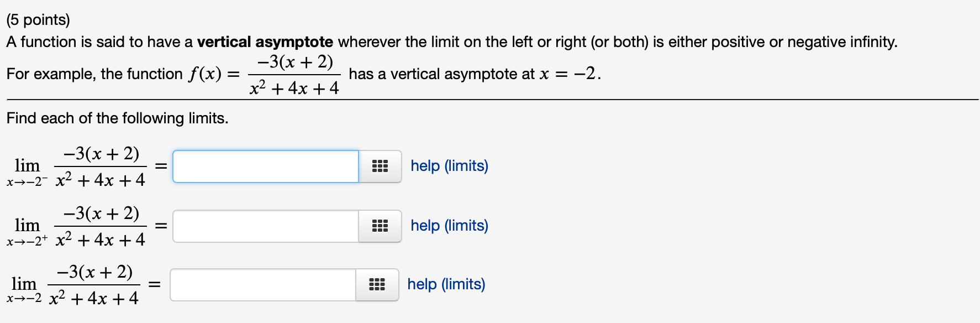Focus the answer box for x→−2 limit
The image size is (980, 323).
[x=263, y=285]
